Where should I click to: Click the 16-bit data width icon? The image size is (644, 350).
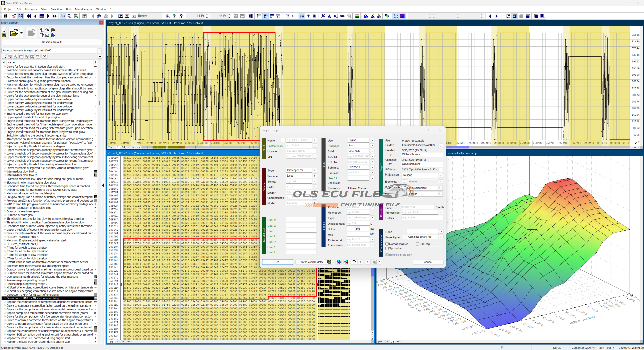[265, 16]
